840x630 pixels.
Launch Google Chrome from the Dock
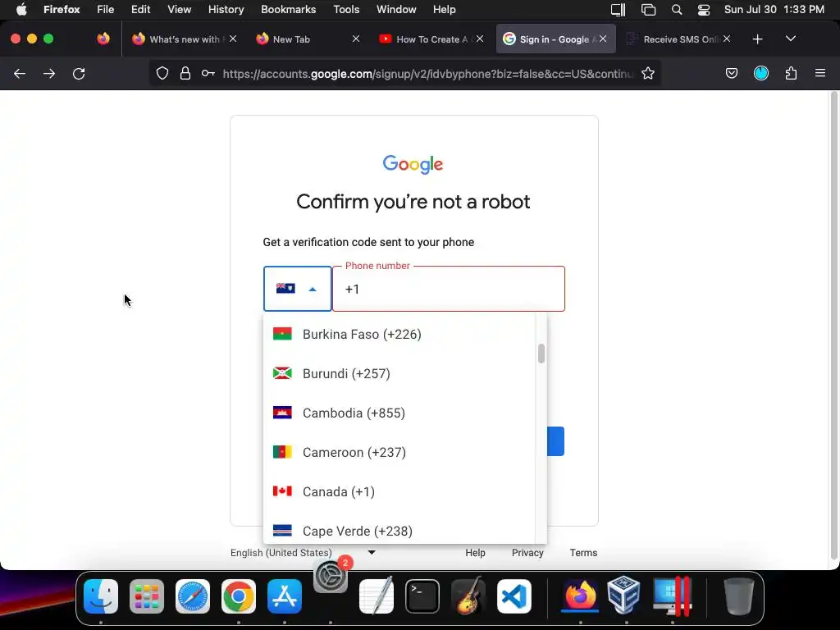pyautogui.click(x=239, y=596)
